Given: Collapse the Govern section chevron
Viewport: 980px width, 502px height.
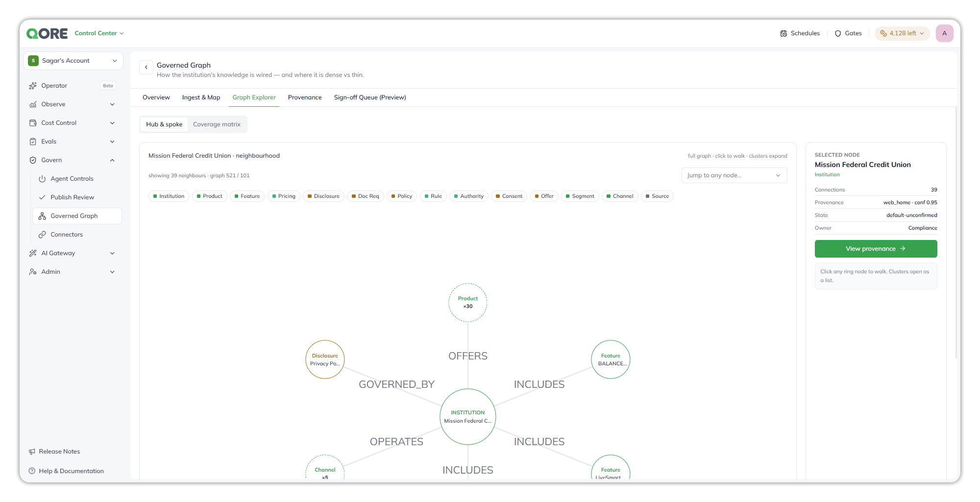Looking at the screenshot, I should pos(112,160).
